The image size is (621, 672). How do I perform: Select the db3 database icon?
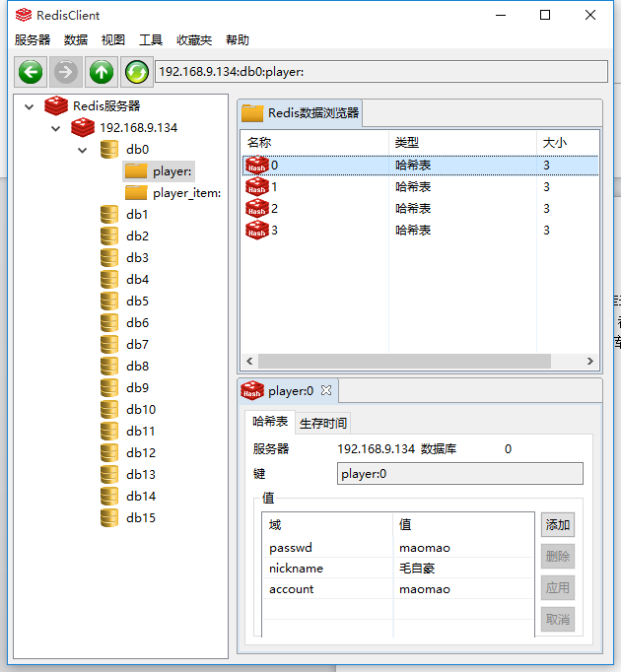click(109, 257)
